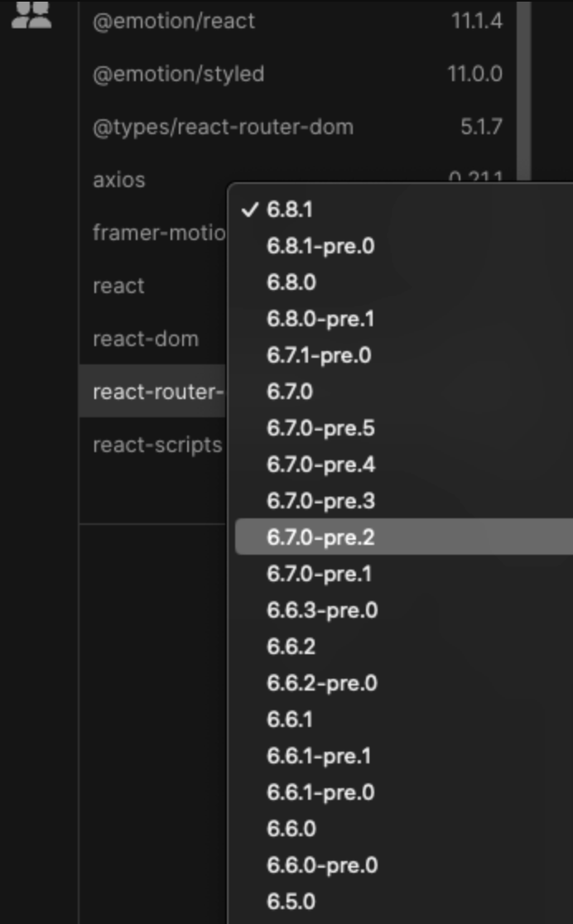The image size is (573, 924).
Task: Click version 5.1.7 beside @types/react-router-dom
Action: point(483,127)
